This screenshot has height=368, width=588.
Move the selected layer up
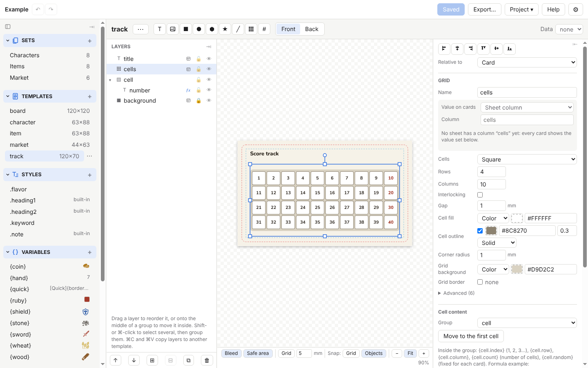coord(116,360)
